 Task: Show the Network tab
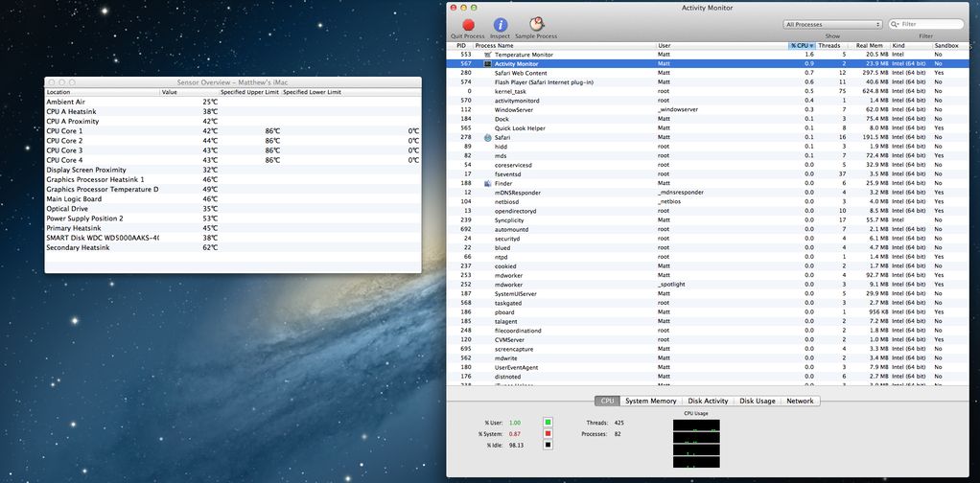pyautogui.click(x=800, y=401)
